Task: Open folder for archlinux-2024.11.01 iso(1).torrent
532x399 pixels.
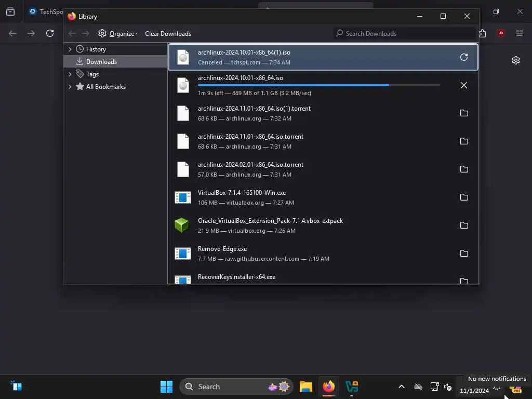Action: coord(464,113)
